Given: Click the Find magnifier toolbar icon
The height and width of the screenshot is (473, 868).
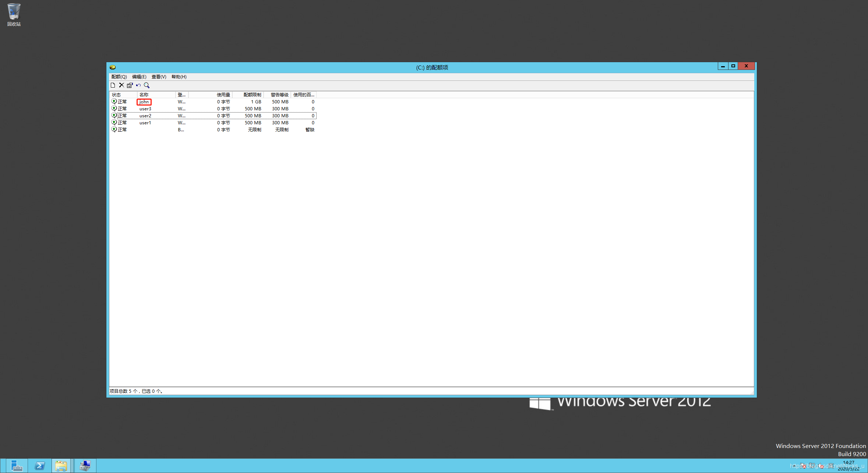Looking at the screenshot, I should (147, 85).
